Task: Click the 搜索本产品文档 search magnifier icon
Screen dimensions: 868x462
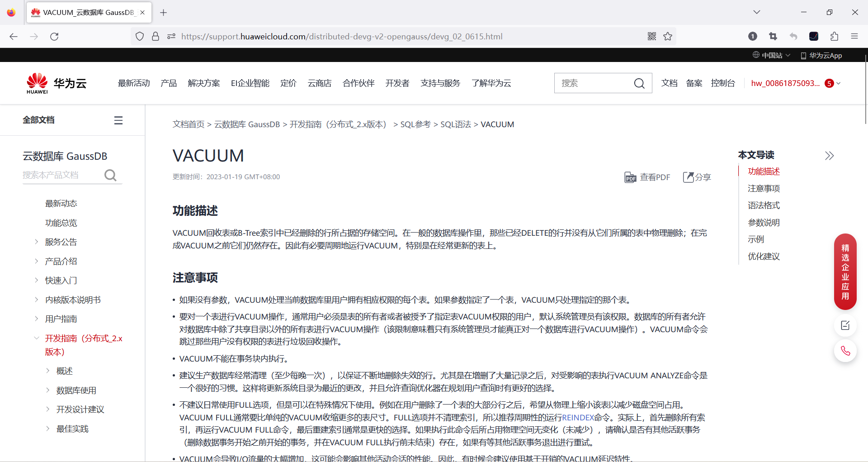Action: click(110, 175)
